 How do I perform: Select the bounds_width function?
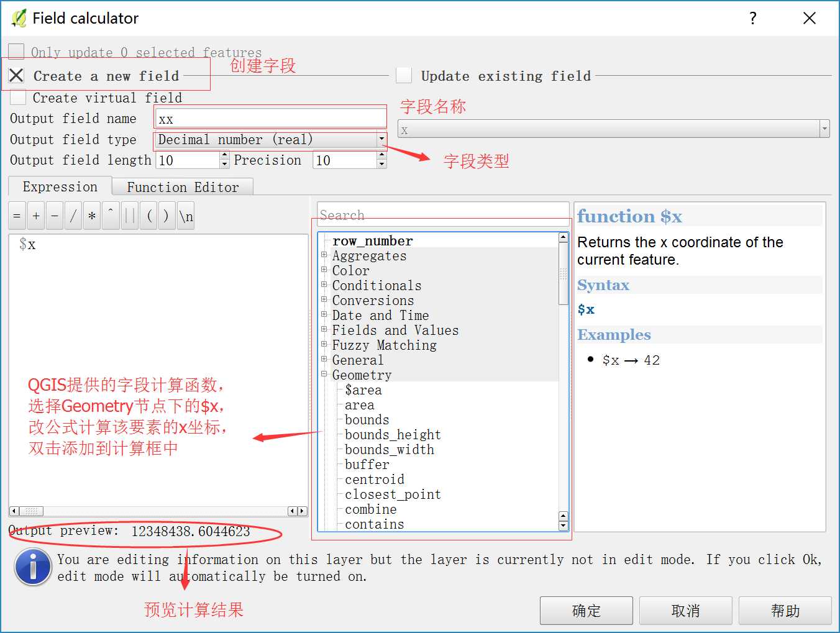click(390, 450)
